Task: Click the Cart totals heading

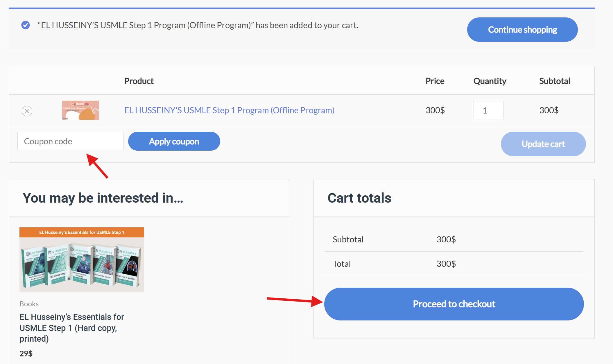Action: pyautogui.click(x=359, y=198)
